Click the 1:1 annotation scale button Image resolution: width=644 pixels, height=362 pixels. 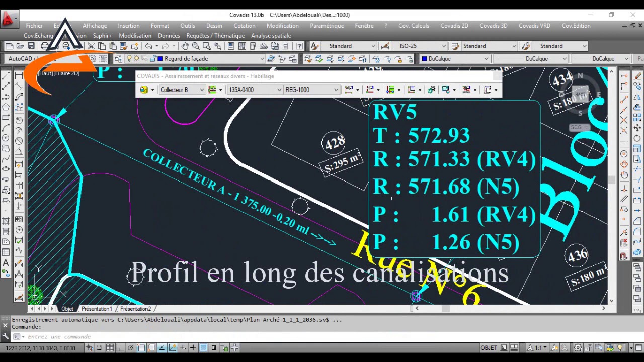538,347
